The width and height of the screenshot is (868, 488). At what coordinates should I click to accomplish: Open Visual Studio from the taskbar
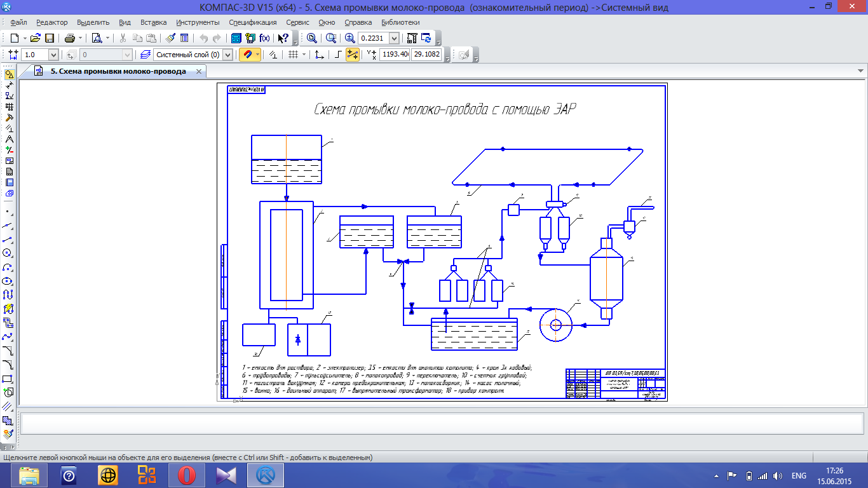click(226, 475)
